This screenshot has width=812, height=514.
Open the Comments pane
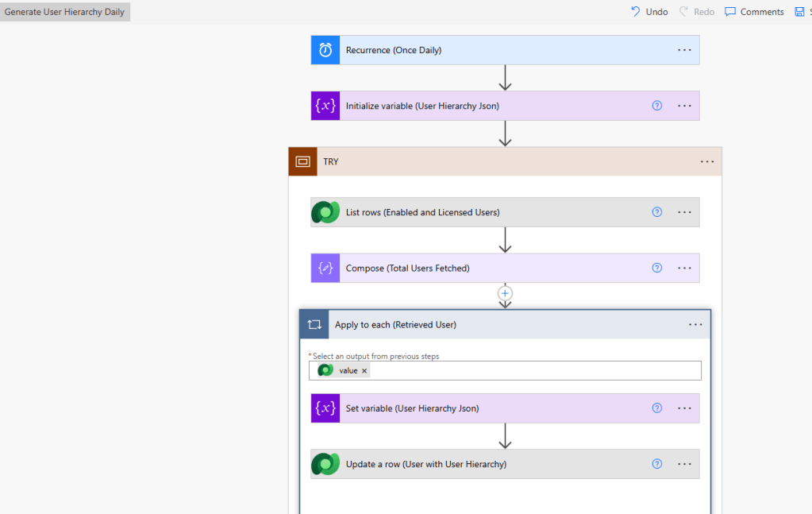tap(754, 12)
